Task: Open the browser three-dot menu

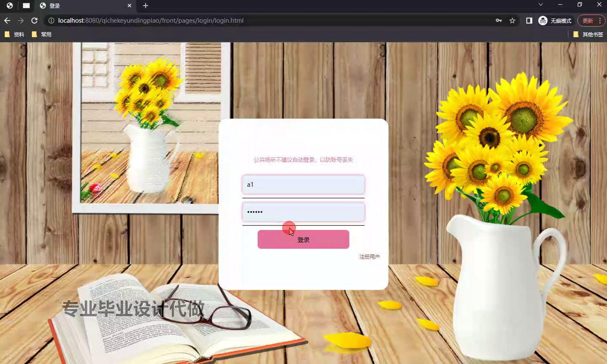Action: 600,21
